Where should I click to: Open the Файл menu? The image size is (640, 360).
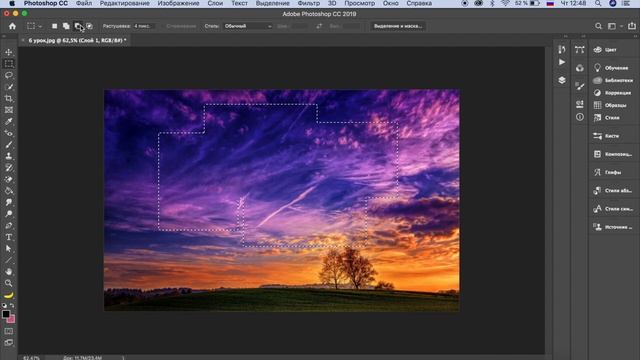84,3
